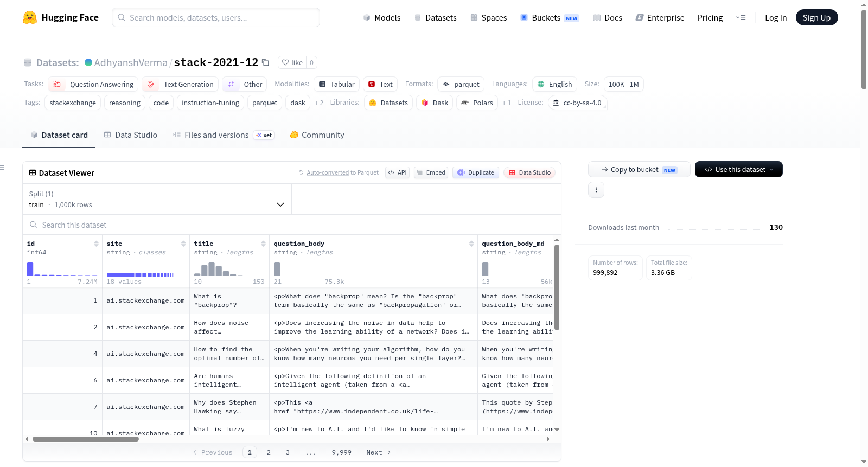Open the Use this dataset dropdown

[739, 169]
